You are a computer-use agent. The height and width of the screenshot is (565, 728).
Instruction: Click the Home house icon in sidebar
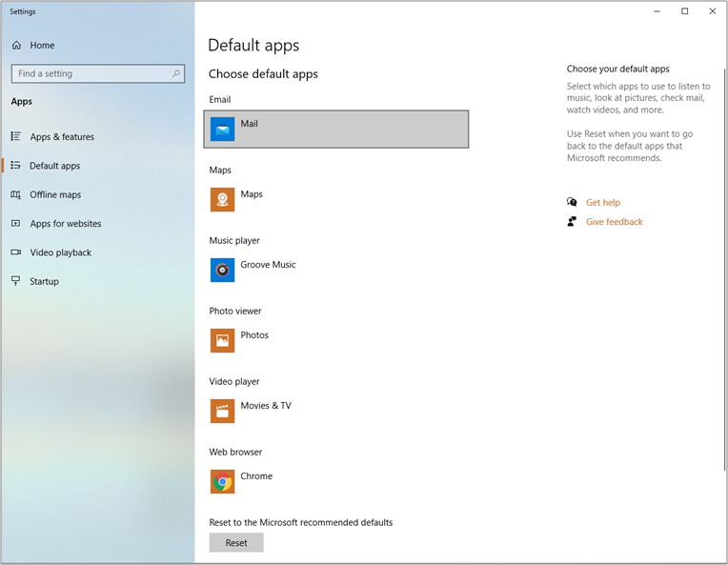point(16,45)
